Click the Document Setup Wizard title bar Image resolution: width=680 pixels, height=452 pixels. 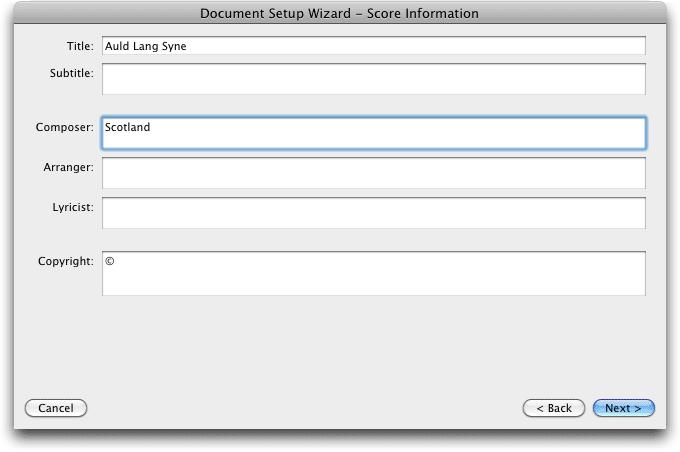pyautogui.click(x=340, y=13)
